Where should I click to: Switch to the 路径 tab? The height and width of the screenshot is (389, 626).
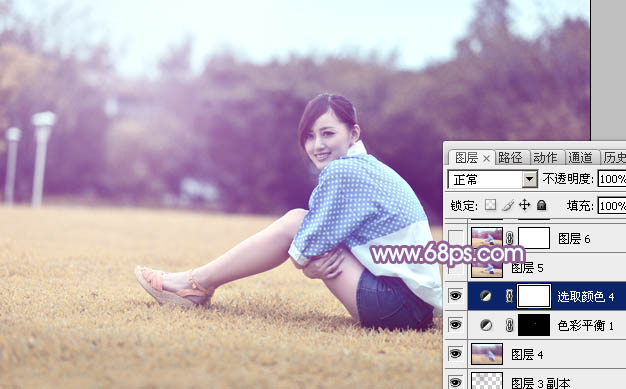pyautogui.click(x=510, y=158)
